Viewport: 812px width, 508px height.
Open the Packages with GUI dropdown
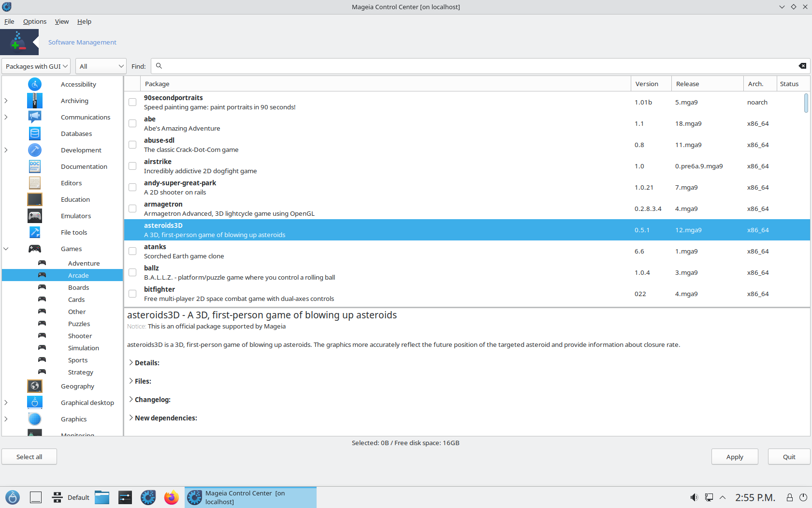pos(36,66)
